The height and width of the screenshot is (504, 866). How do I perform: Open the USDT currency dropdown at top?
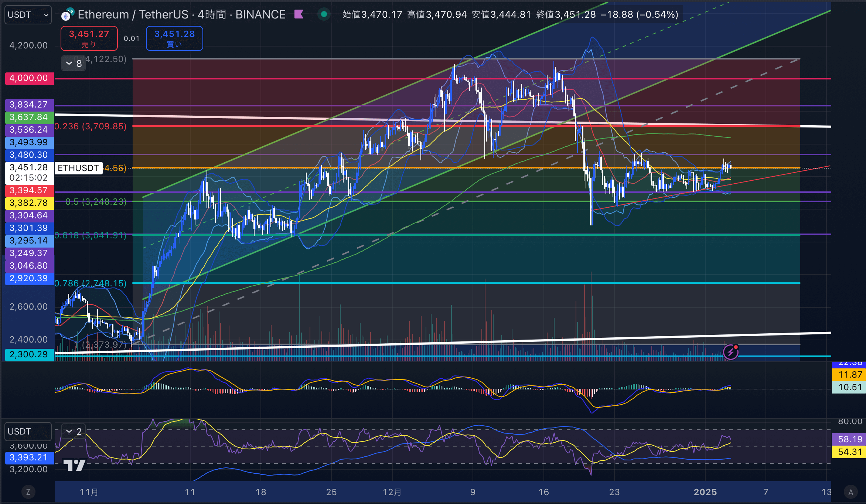tap(28, 15)
